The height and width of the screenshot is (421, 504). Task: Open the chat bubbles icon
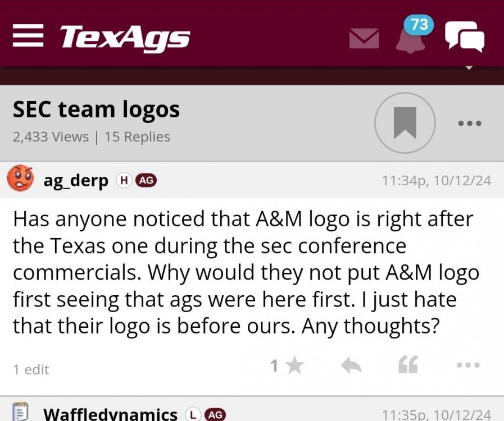coord(464,36)
